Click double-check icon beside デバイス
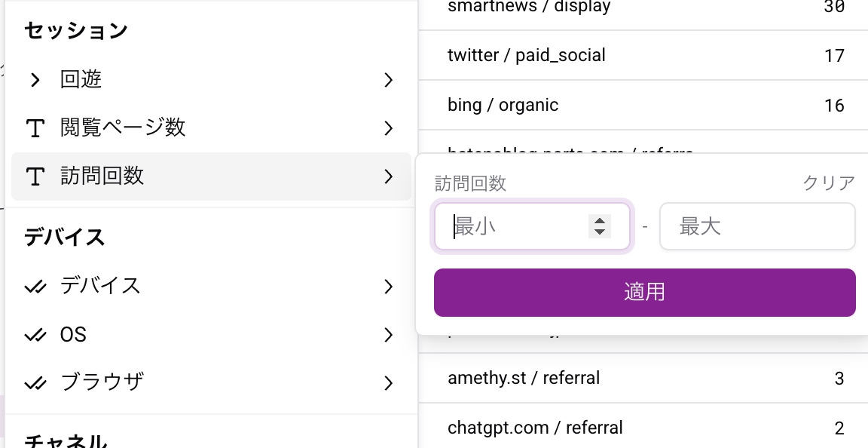Viewport: 868px width, 448px height. [x=35, y=287]
